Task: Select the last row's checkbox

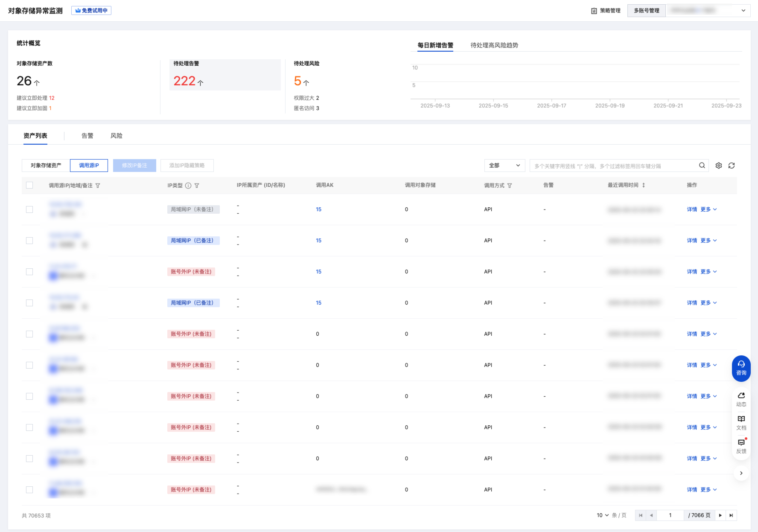Action: point(29,490)
